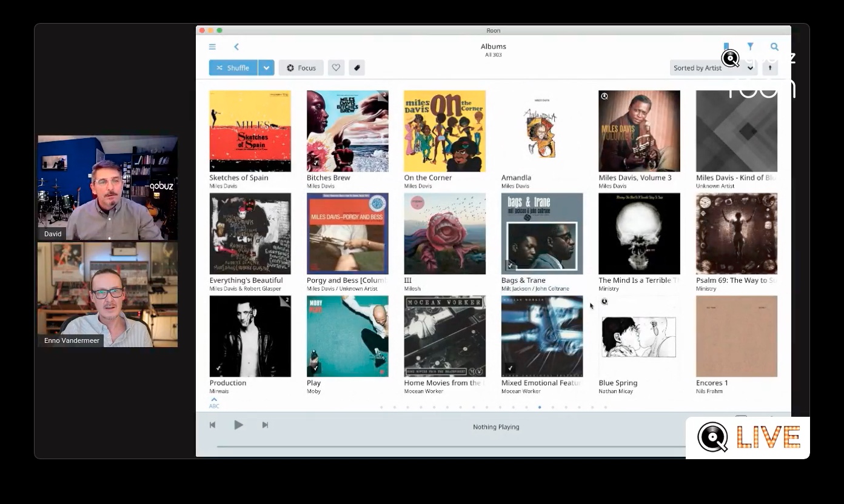Play with the transport play button
Screen dimensions: 844x504
point(238,425)
